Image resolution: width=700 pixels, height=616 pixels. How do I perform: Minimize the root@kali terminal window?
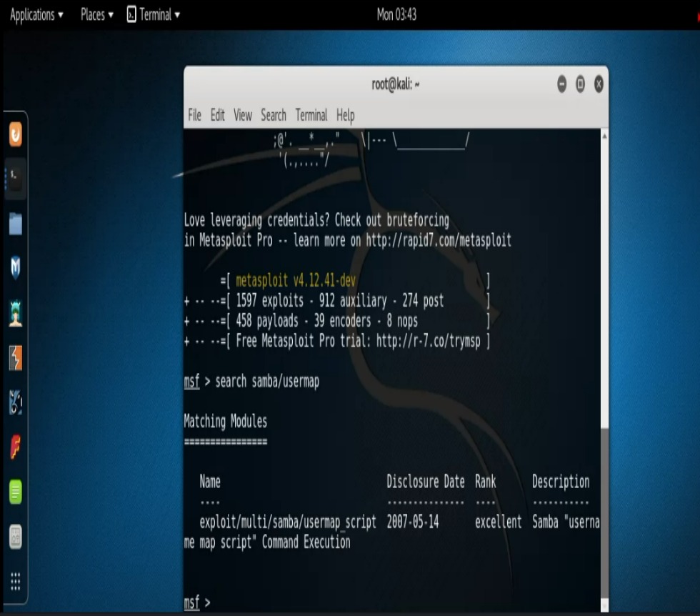pos(561,84)
